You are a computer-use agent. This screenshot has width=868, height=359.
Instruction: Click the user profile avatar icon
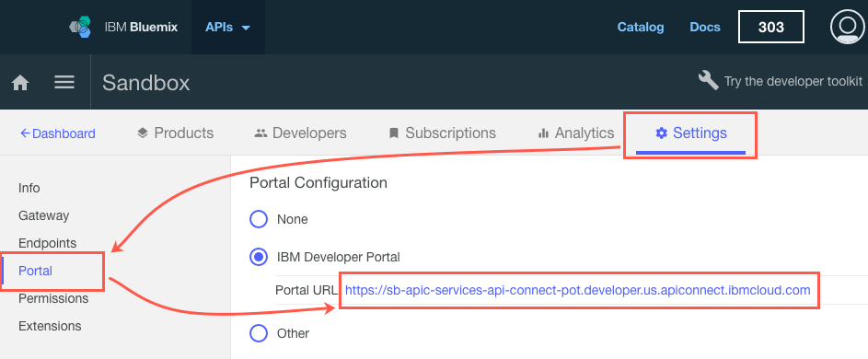pos(848,27)
